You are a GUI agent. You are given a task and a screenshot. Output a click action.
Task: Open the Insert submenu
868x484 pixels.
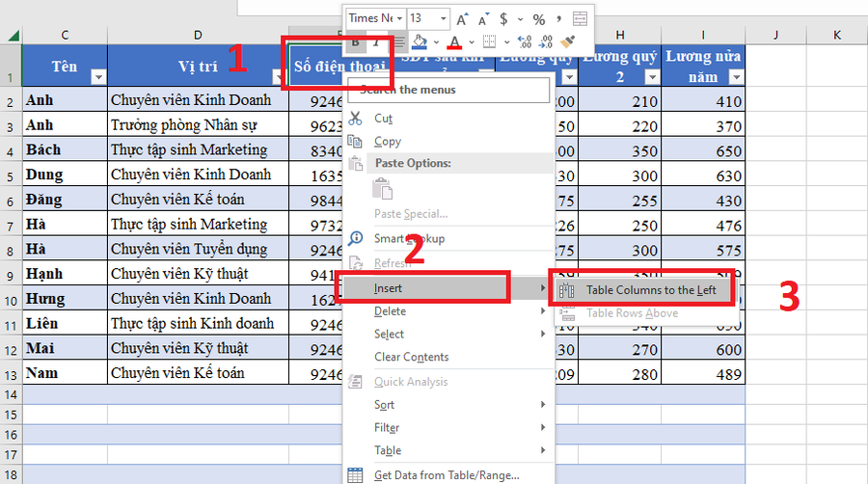[448, 288]
